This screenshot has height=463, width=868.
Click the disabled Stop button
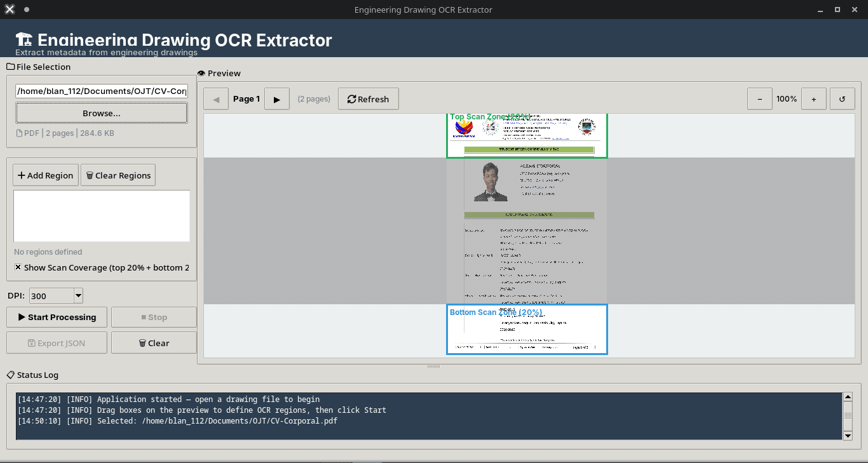point(154,317)
